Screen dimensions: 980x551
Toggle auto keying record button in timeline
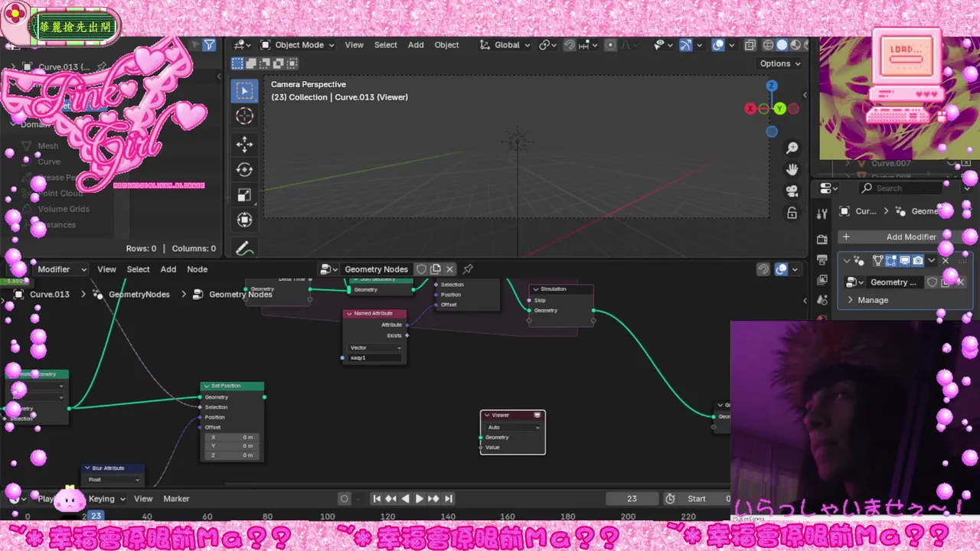pyautogui.click(x=345, y=499)
